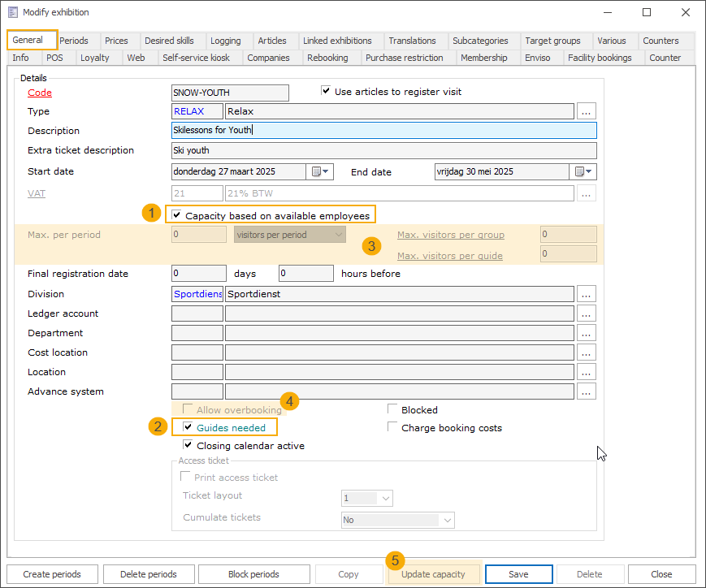Uncheck the Guides needed checkbox
The height and width of the screenshot is (588, 706).
point(188,427)
